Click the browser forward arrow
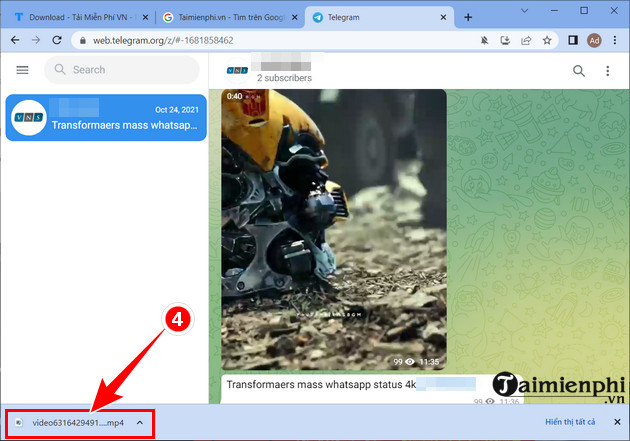 [x=36, y=40]
